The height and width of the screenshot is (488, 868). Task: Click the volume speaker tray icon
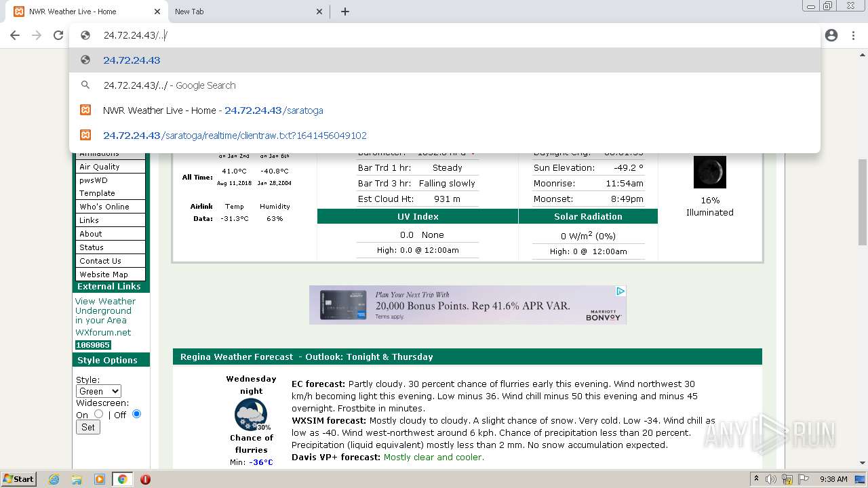coord(771,479)
